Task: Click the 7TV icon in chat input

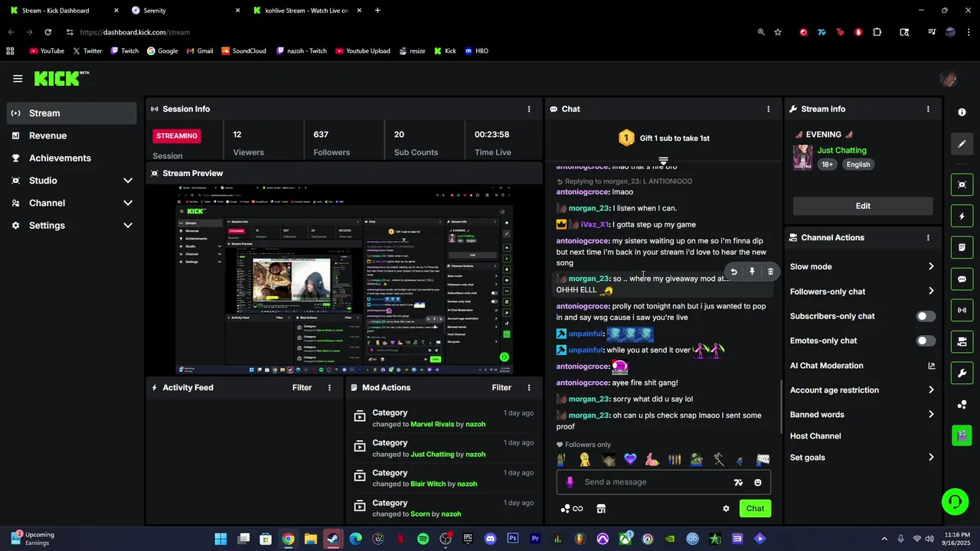Action: coord(738,482)
